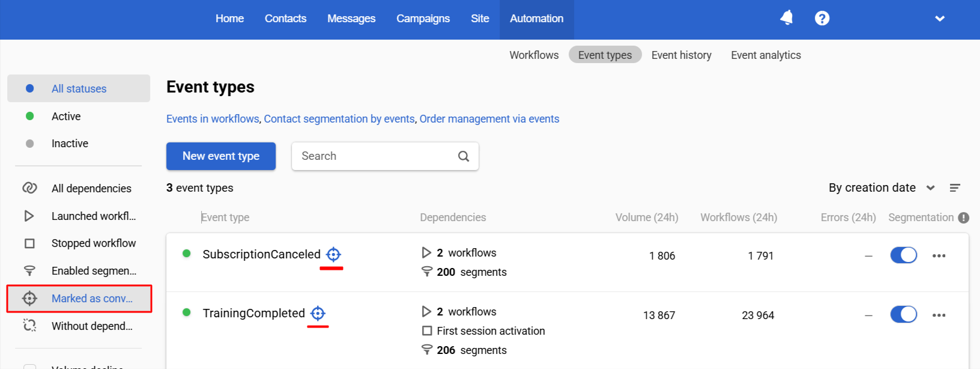Click TrainingCompleted workflows play icon
980x369 pixels.
[426, 311]
